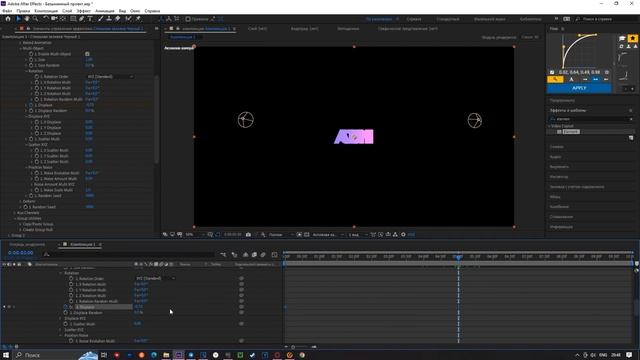Switch to the Композиция 1 timeline tab
The image size is (640, 360).
[x=83, y=244]
